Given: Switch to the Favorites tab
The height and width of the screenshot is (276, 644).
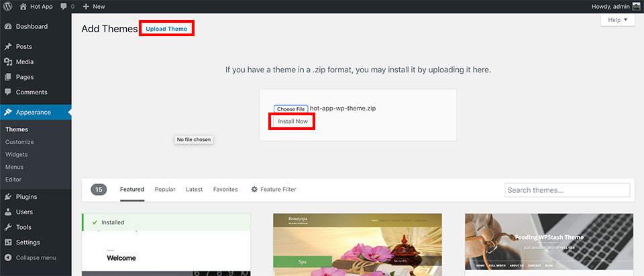Looking at the screenshot, I should (225, 190).
